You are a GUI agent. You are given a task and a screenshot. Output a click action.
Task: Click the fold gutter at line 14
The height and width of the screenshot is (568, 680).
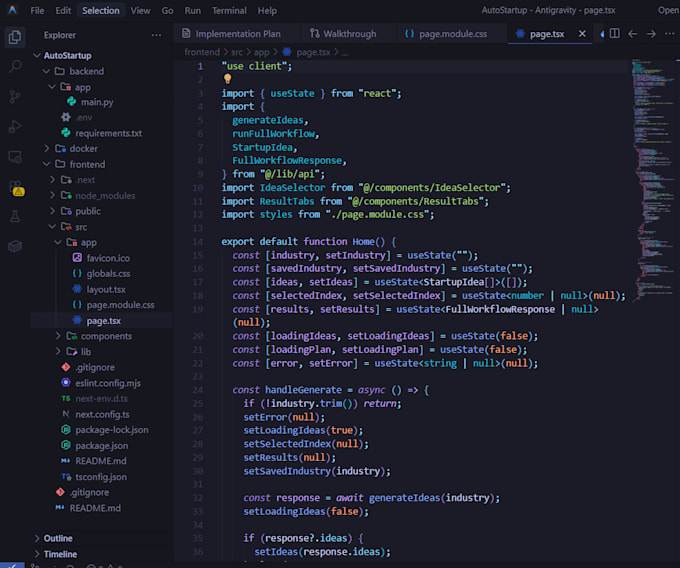click(214, 242)
